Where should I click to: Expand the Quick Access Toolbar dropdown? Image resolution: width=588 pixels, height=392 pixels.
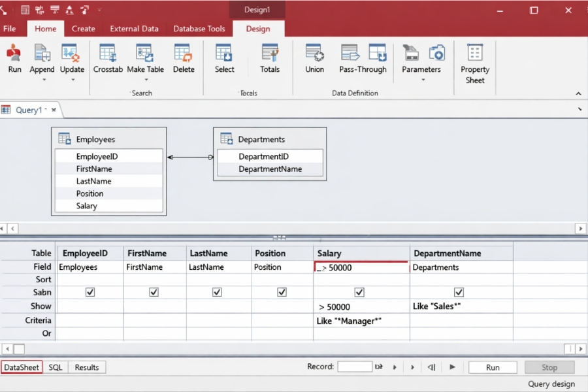[x=99, y=9]
